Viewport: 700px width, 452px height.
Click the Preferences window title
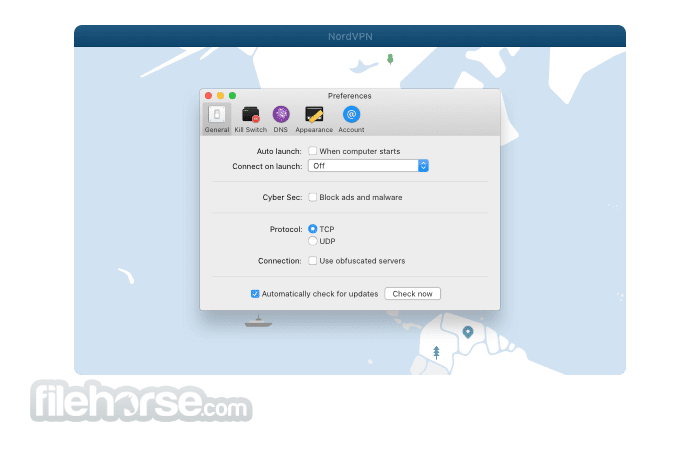pyautogui.click(x=350, y=96)
